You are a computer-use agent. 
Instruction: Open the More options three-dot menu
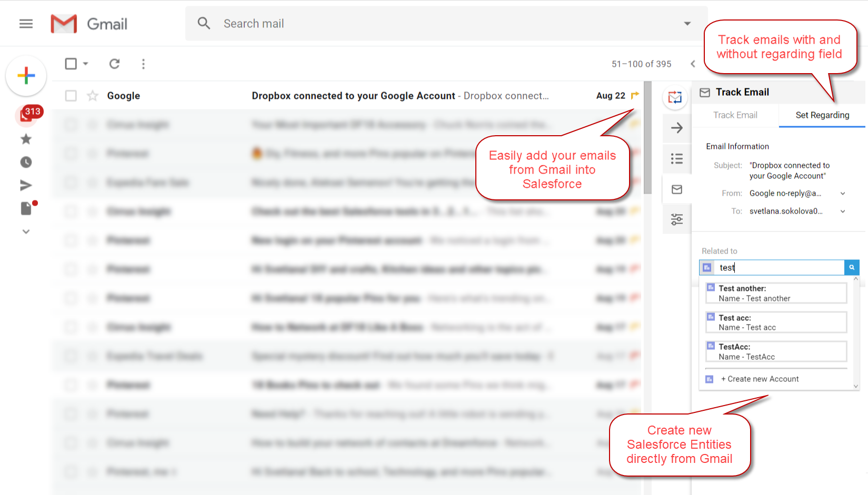click(143, 64)
